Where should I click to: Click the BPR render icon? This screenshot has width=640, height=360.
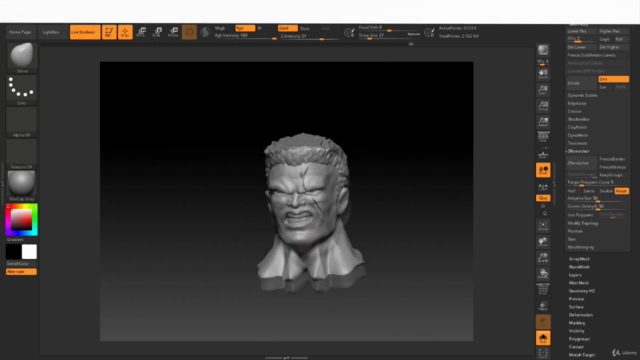pos(543,50)
